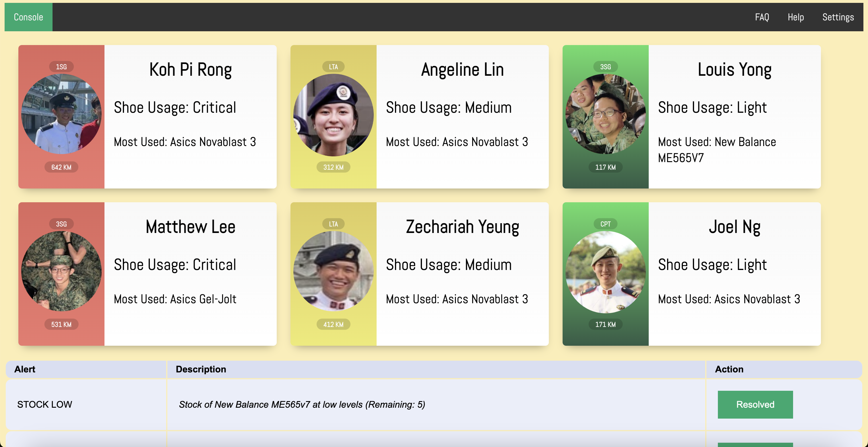Screen dimensions: 868x447
Task: Click the 642 KM distance badge
Action: click(x=61, y=167)
